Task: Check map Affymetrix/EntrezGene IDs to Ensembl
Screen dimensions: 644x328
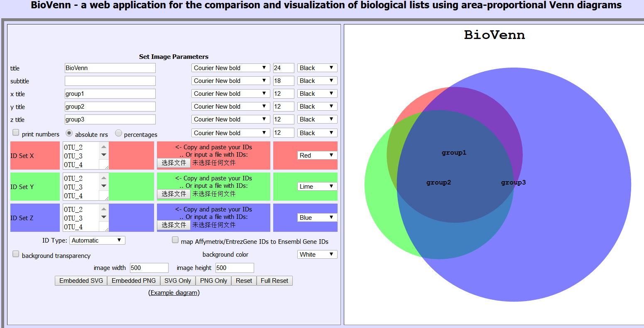Action: (175, 239)
